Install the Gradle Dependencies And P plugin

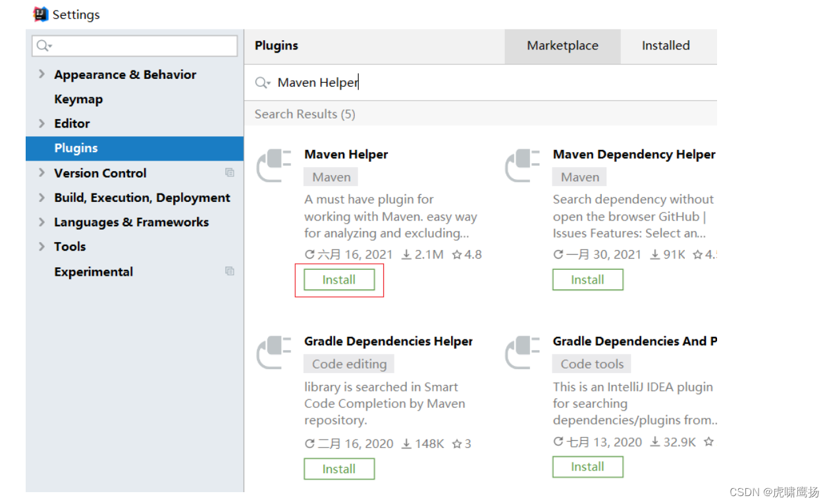click(587, 466)
